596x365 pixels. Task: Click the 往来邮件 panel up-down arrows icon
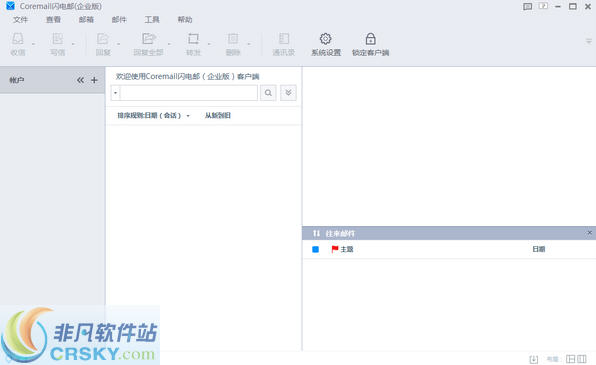316,233
